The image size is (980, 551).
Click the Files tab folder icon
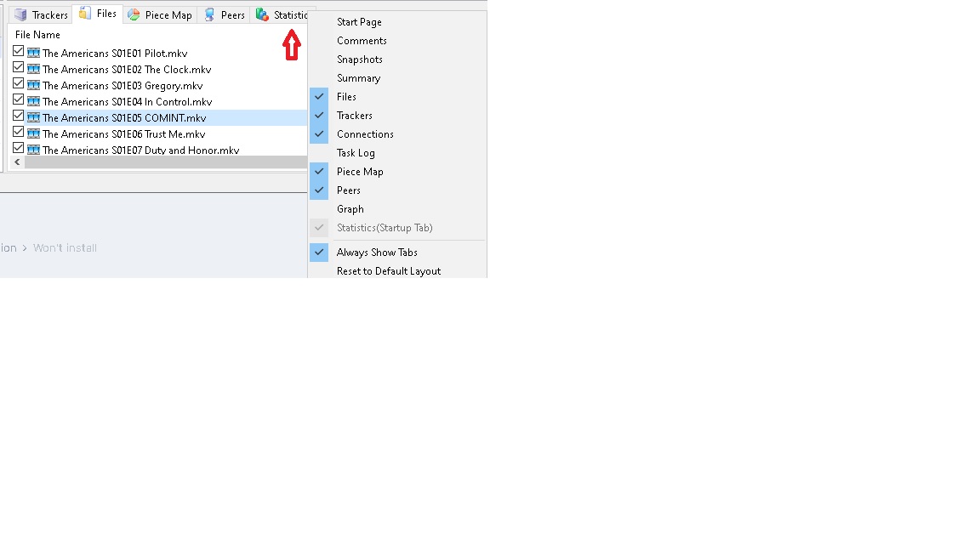(85, 13)
